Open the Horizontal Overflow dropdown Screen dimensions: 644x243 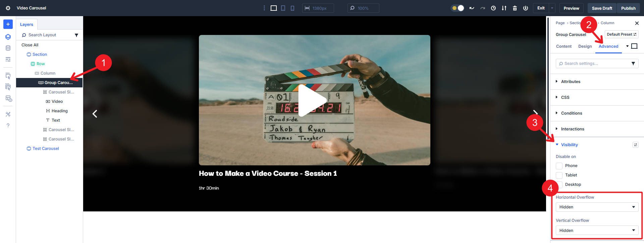click(x=597, y=207)
